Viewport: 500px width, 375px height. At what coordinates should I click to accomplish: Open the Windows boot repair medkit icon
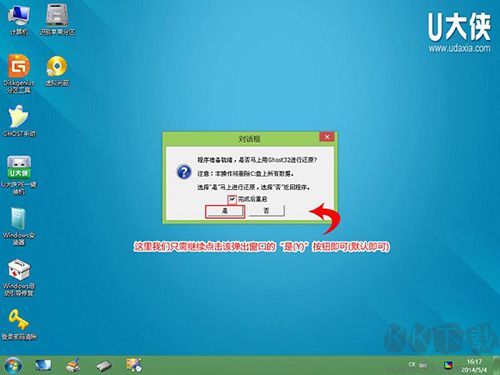click(19, 277)
